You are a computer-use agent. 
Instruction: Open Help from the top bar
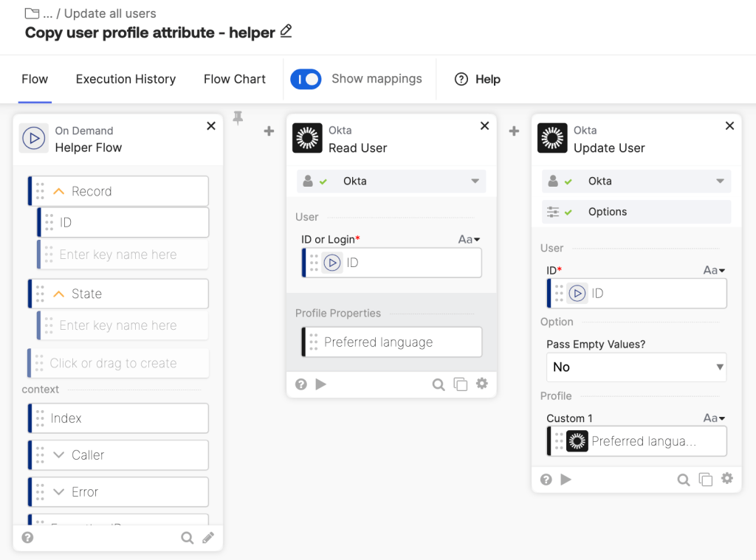point(478,79)
